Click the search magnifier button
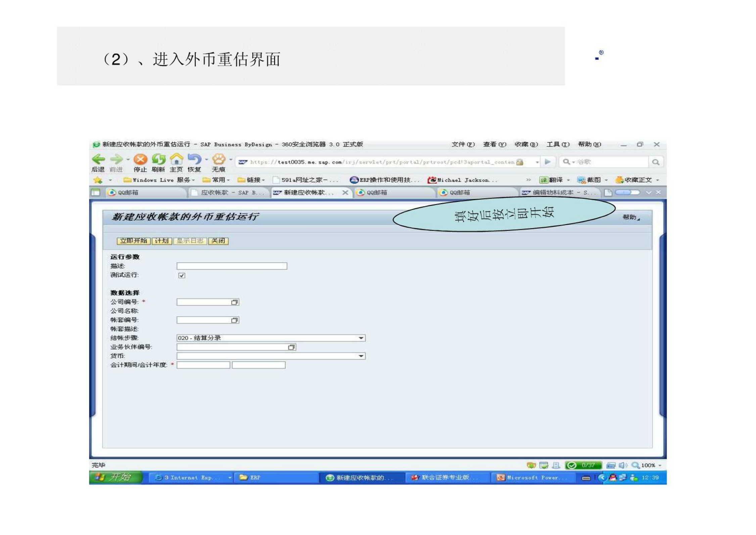756x535 pixels. pyautogui.click(x=656, y=162)
